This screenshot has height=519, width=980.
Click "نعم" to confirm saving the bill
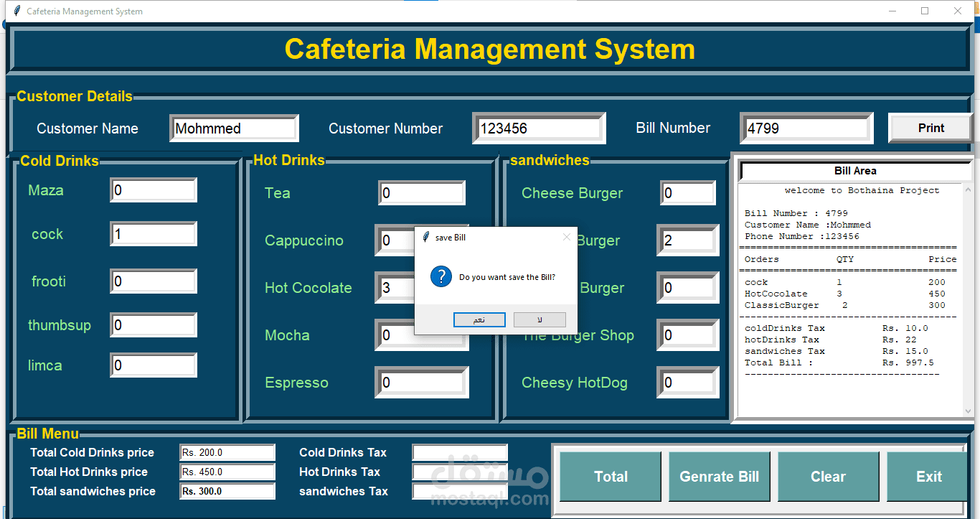(479, 319)
